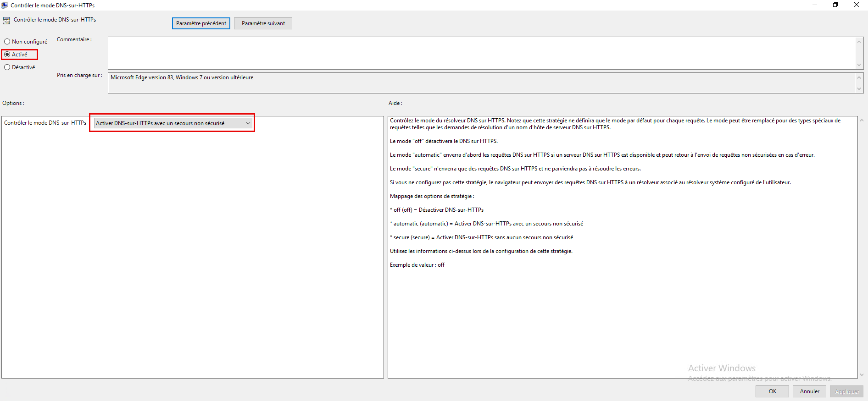
Task: Click the Paramètre suivant button
Action: (263, 23)
